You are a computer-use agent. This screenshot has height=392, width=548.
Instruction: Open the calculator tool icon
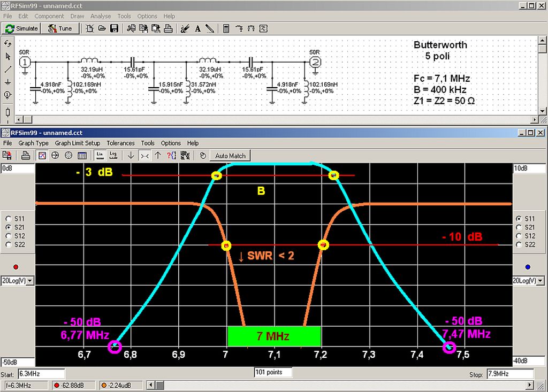[226, 28]
